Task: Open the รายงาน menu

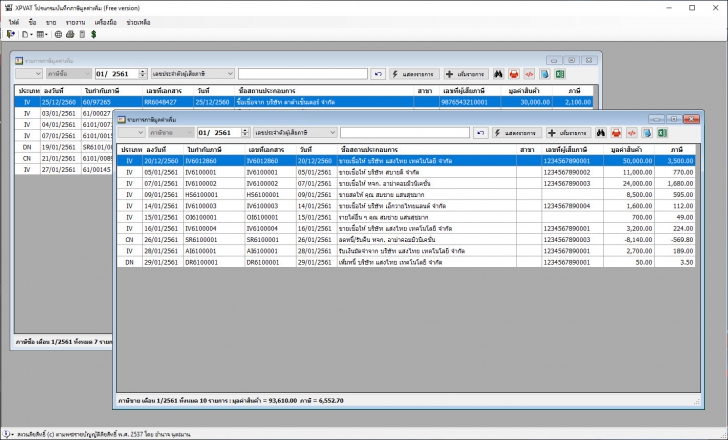Action: (74, 20)
